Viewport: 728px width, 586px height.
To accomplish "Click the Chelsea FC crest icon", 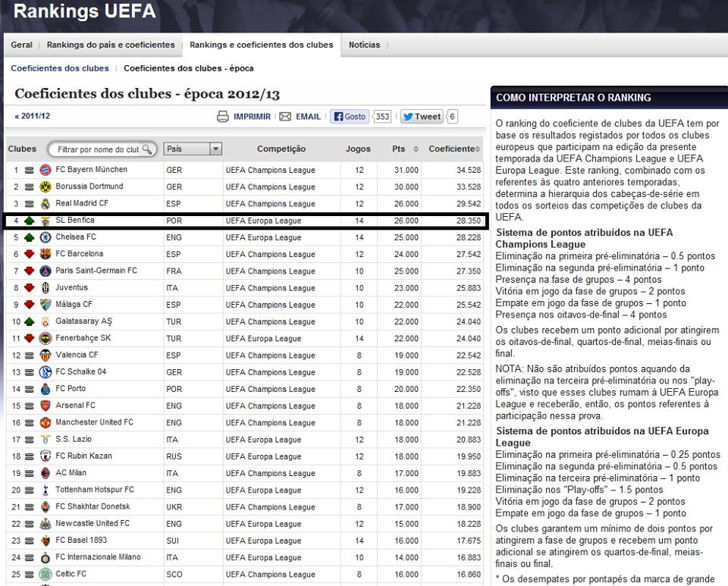I will tap(45, 237).
